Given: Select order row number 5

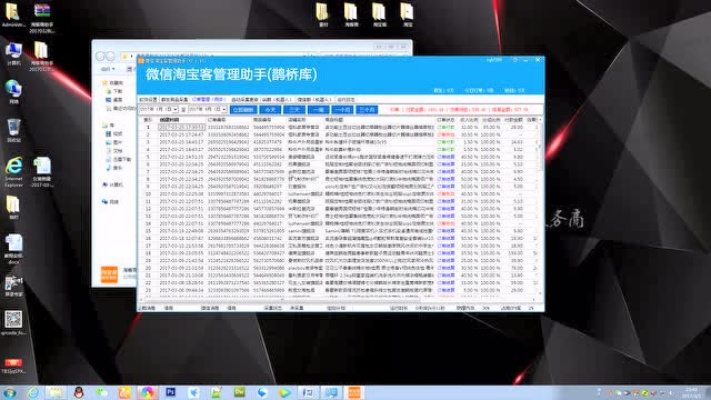Looking at the screenshot, I should coord(338,157).
